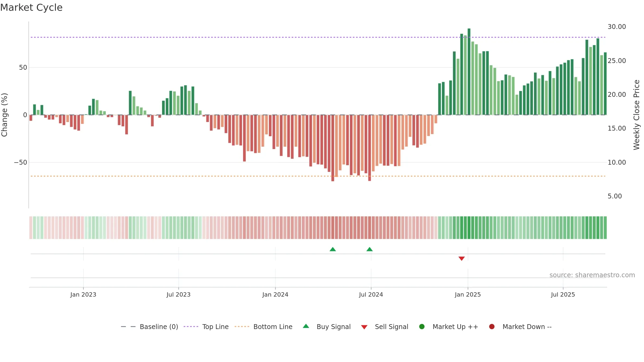Click the dark red circle icon in legend
Screen dimensions: 644x362
tap(492, 327)
